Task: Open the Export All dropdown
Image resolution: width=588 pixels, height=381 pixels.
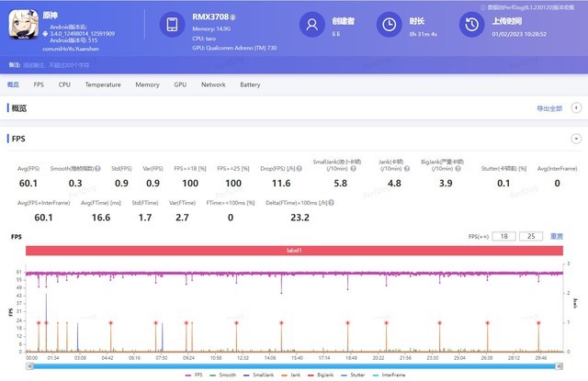Action: pyautogui.click(x=552, y=108)
